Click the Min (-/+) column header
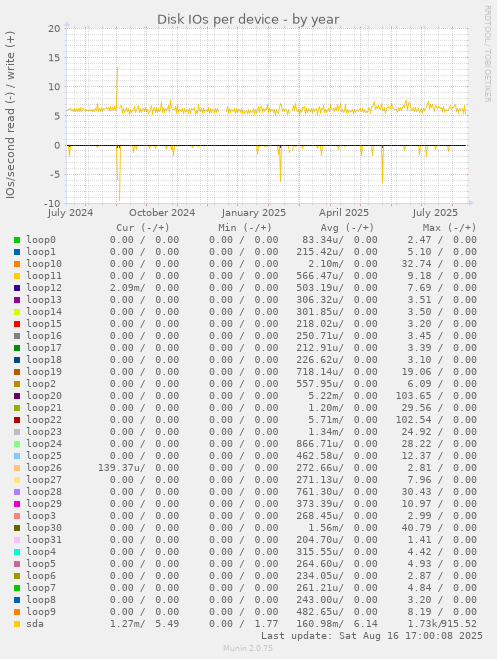 tap(245, 228)
